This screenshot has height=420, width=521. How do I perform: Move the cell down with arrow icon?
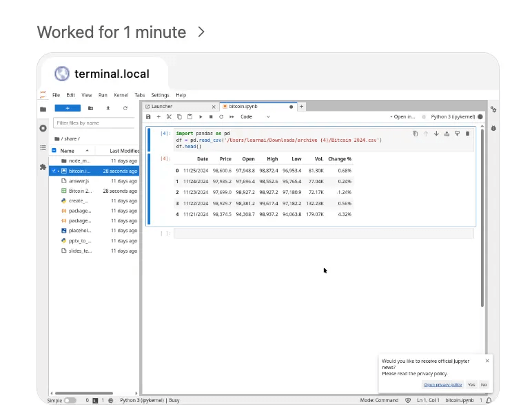coord(436,134)
